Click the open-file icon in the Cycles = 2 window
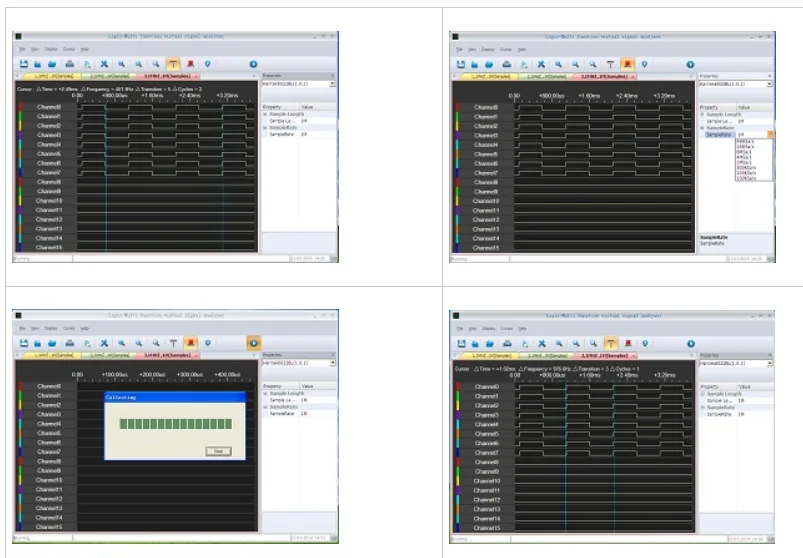 [37, 64]
